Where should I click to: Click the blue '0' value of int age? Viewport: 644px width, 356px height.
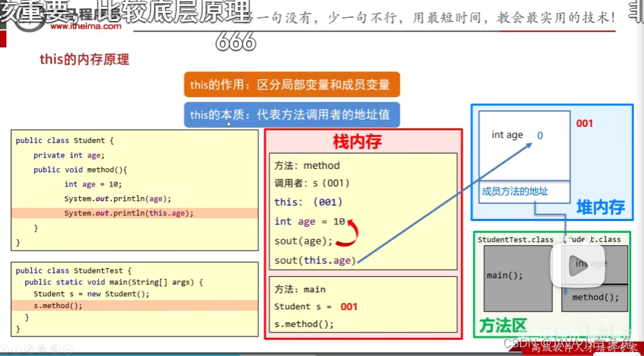(x=540, y=135)
